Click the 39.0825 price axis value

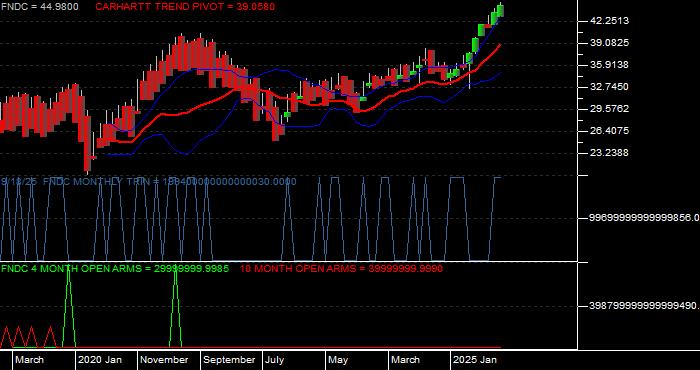click(x=609, y=43)
